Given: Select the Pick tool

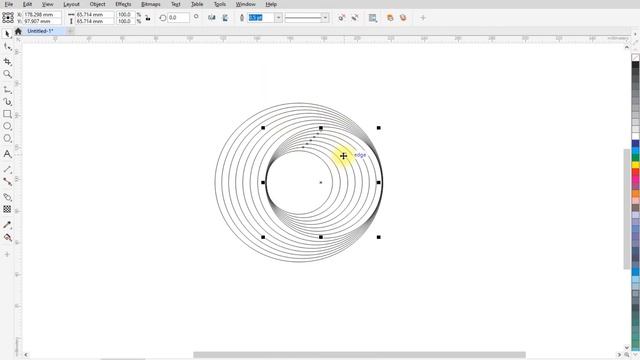Looking at the screenshot, I should click(x=7, y=34).
